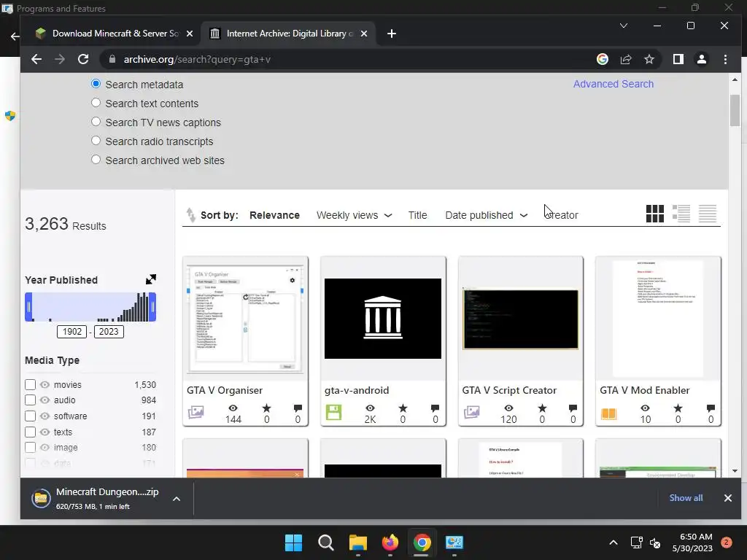
Task: Click image media icon on GTA V Script Creator
Action: 472,412
